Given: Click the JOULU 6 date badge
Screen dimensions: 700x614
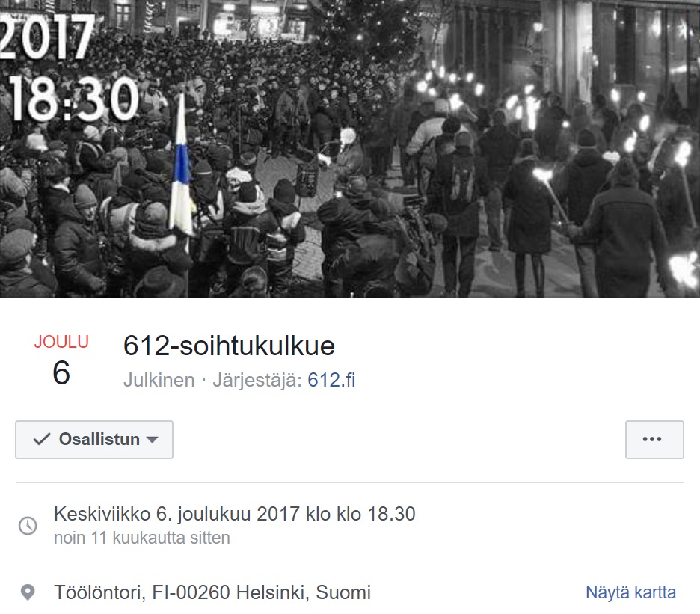Looking at the screenshot, I should (x=61, y=360).
